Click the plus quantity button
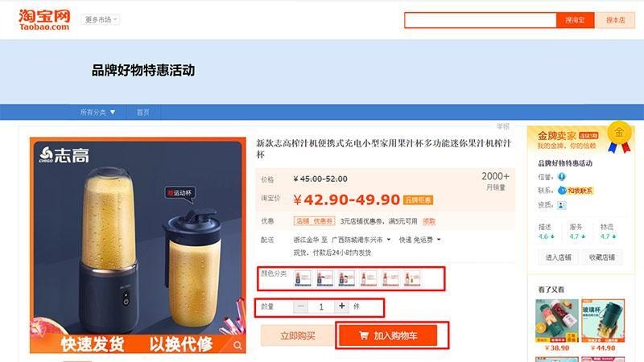The width and height of the screenshot is (644, 362). click(341, 306)
